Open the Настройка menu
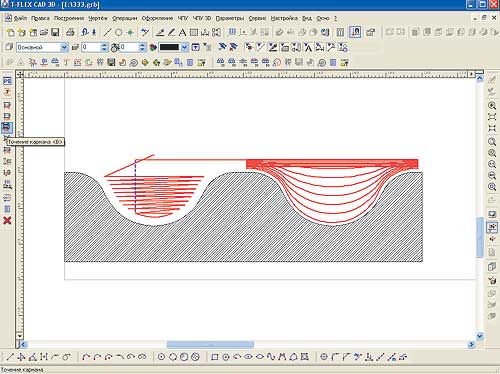500x374 pixels. pyautogui.click(x=284, y=18)
